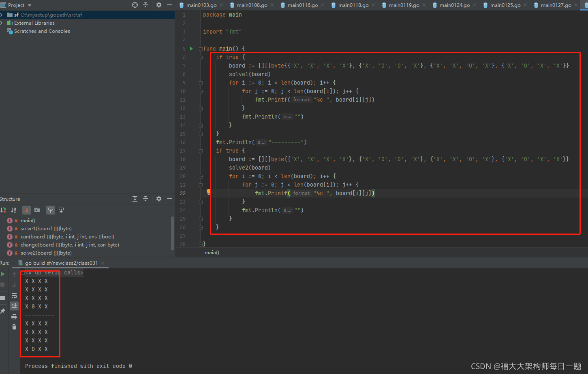Click the Structure panel vertical scrollbar
588x374 pixels.
[x=173, y=233]
